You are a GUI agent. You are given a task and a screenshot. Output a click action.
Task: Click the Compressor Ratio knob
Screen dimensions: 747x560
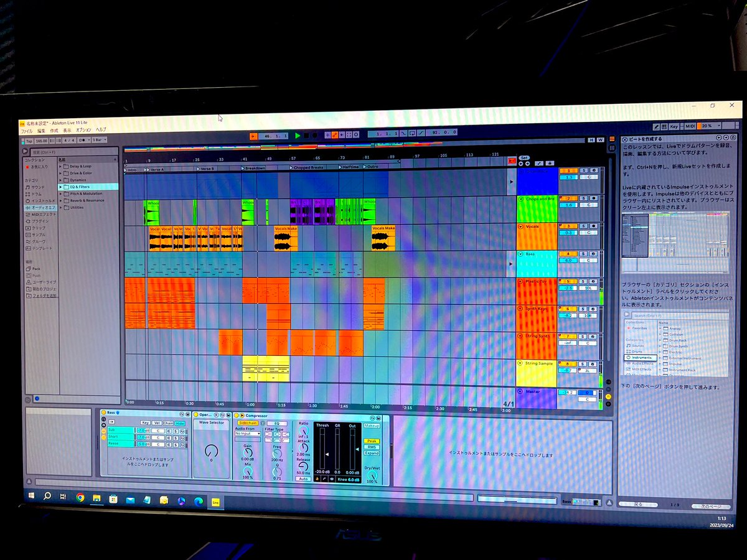click(x=303, y=431)
